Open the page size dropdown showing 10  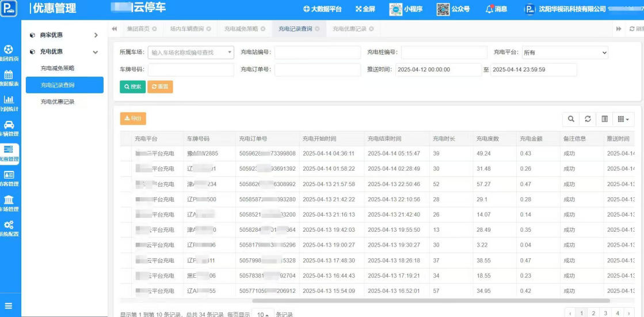pos(262,315)
